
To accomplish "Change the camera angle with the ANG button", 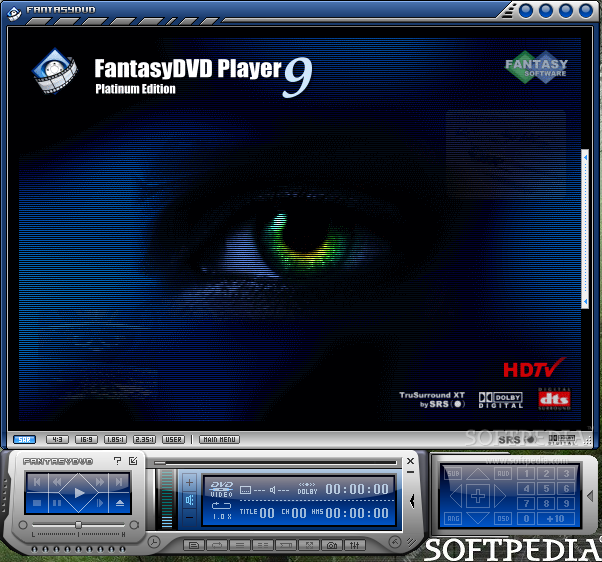I will click(453, 519).
